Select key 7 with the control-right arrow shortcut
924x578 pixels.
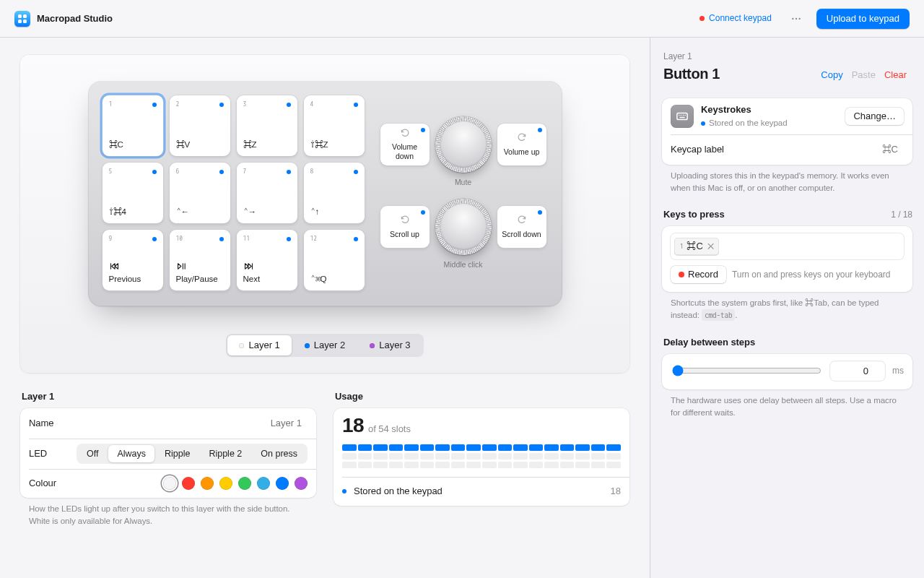coord(267,193)
